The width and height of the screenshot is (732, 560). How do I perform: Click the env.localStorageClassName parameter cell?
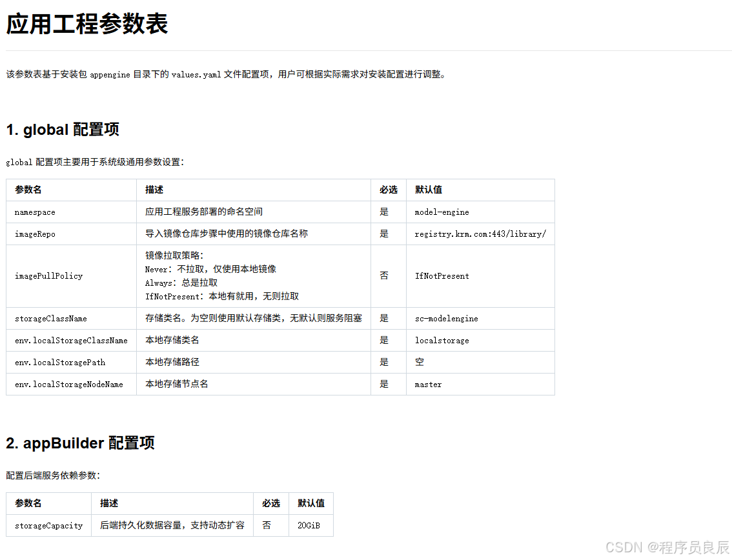point(71,341)
